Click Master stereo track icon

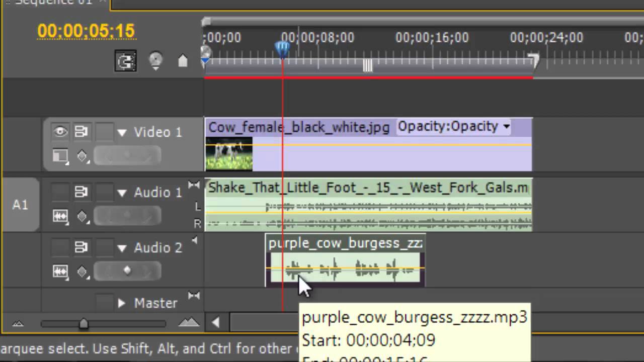194,296
